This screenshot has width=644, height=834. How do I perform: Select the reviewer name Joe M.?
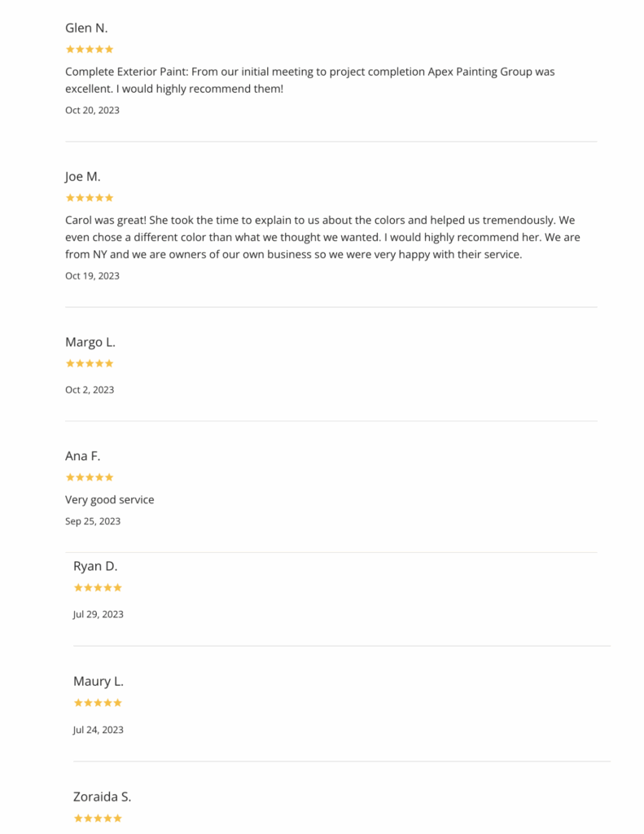click(x=82, y=176)
